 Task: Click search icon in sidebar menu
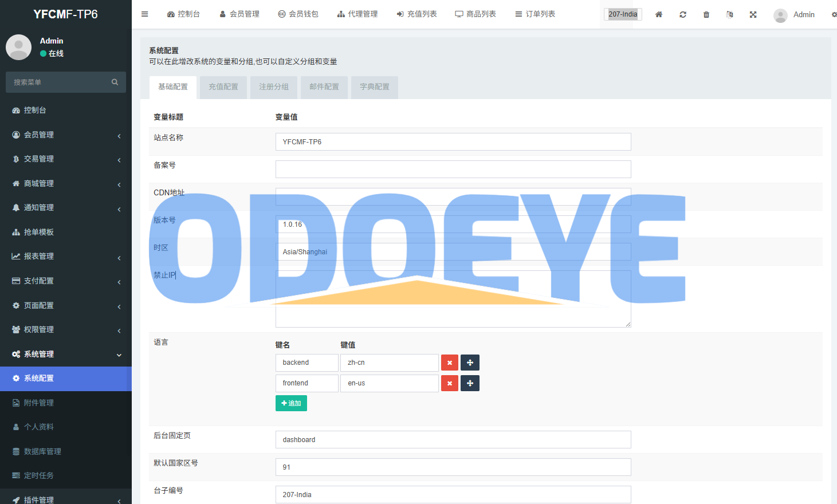click(115, 82)
